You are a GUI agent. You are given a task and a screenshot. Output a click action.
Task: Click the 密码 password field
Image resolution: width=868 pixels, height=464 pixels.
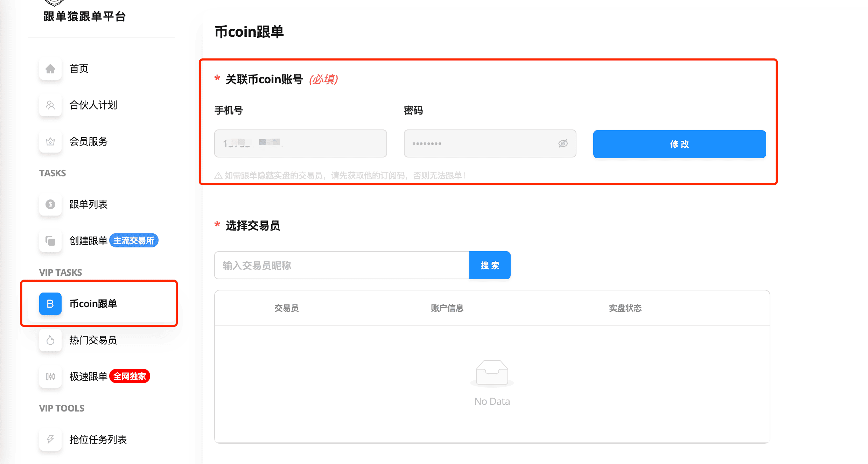479,143
